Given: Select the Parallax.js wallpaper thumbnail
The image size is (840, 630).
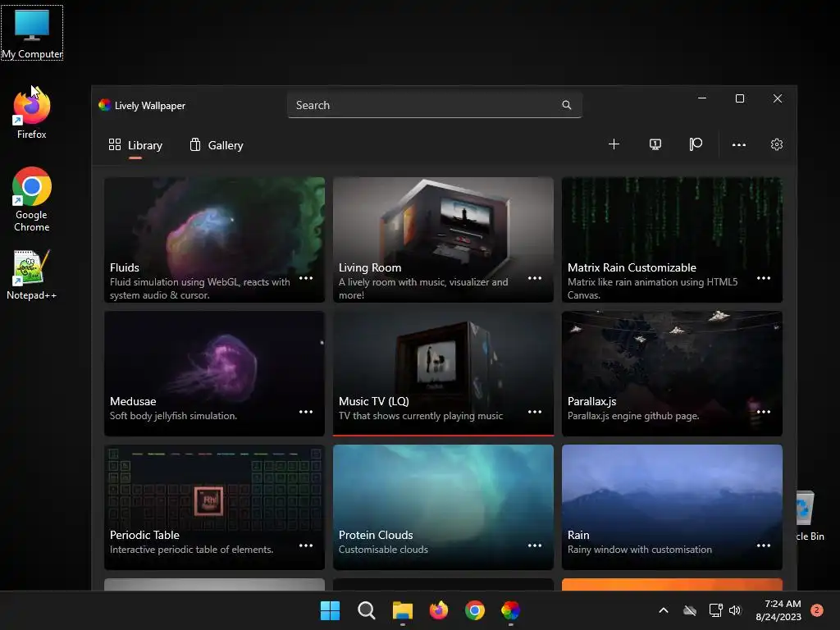Looking at the screenshot, I should point(672,373).
